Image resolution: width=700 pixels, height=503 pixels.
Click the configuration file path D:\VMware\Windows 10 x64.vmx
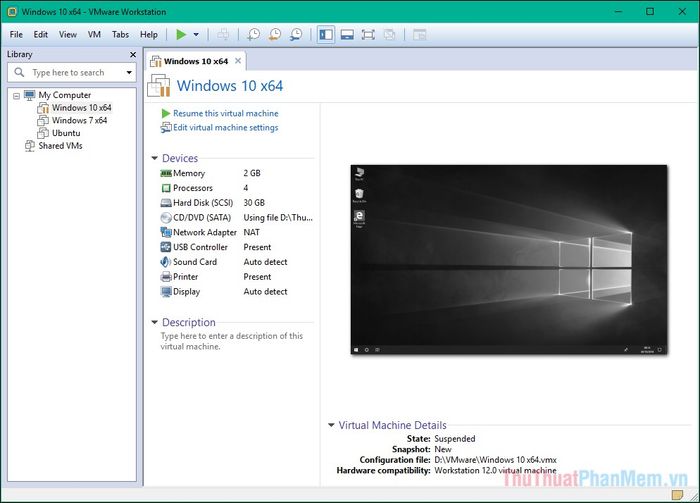(x=495, y=460)
